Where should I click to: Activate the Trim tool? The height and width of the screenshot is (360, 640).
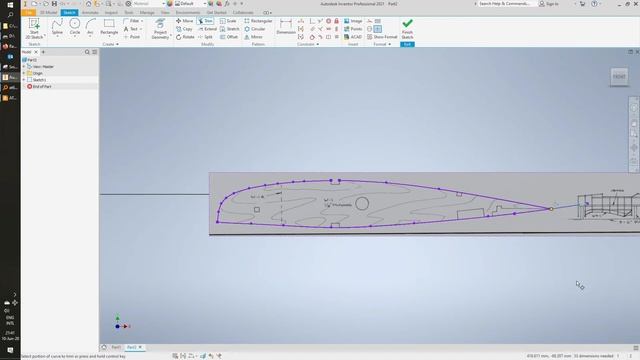pos(205,21)
